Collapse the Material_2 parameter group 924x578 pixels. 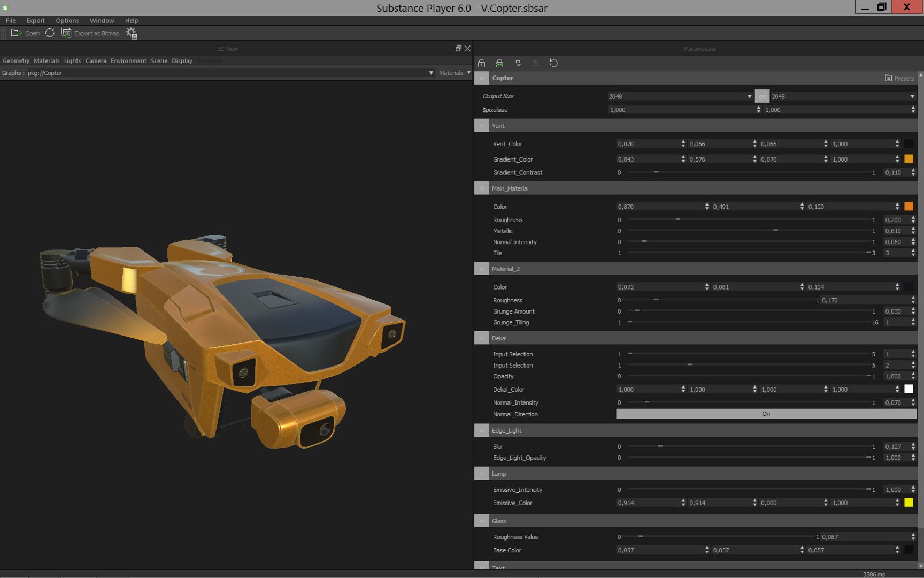tap(482, 269)
